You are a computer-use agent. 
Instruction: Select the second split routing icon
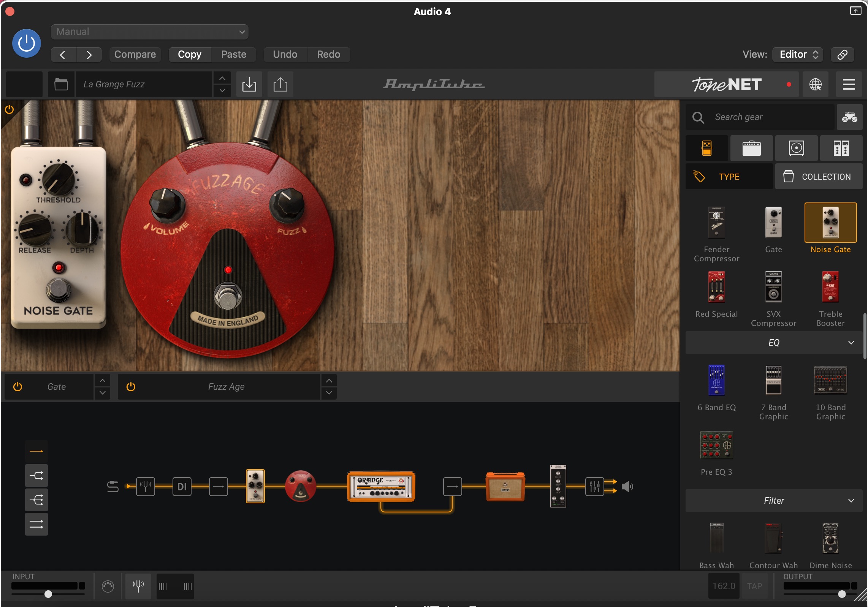[36, 476]
